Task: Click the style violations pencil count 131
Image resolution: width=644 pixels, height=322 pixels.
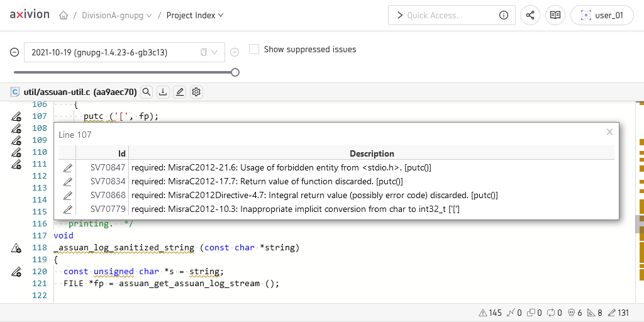Action: [x=618, y=313]
